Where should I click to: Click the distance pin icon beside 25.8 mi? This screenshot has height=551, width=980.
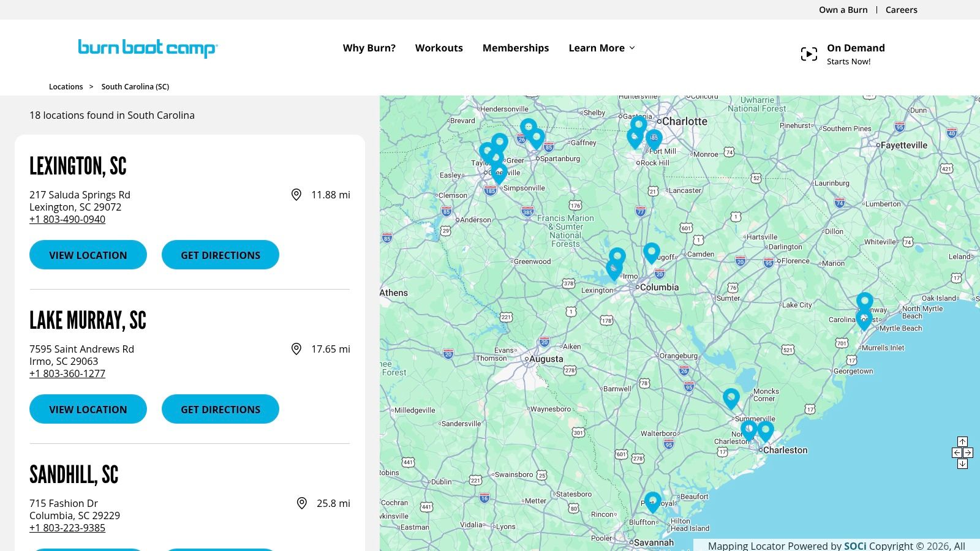tap(301, 503)
